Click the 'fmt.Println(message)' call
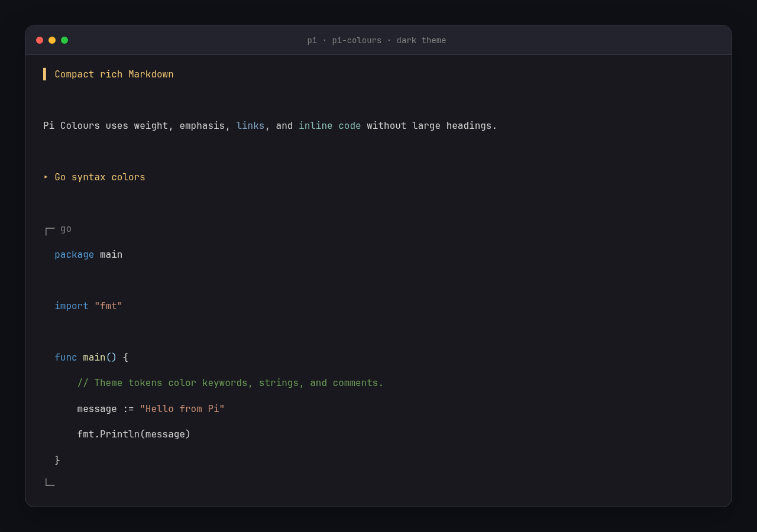Viewport: 757px width, 532px height. (134, 434)
